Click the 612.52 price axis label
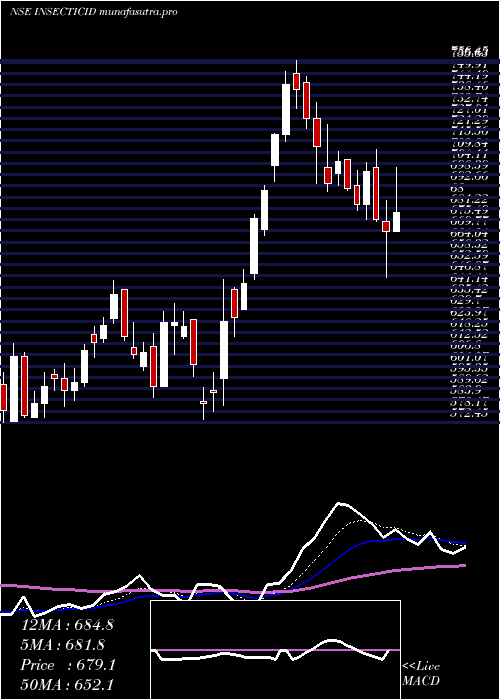 [x=470, y=335]
